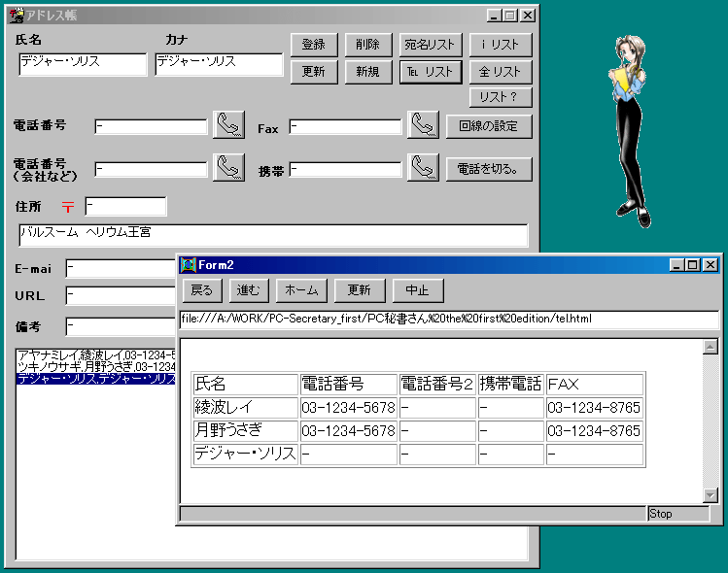Click the 携帯 input field

(x=345, y=169)
